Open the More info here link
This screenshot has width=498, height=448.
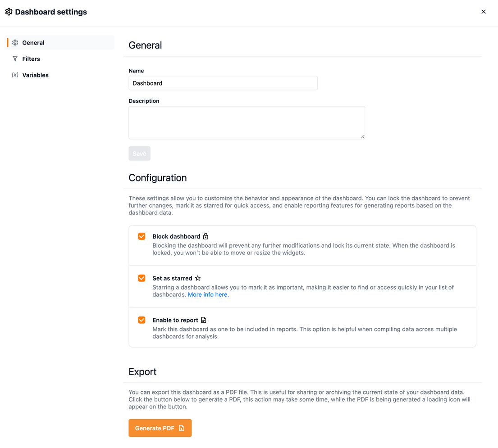click(208, 294)
